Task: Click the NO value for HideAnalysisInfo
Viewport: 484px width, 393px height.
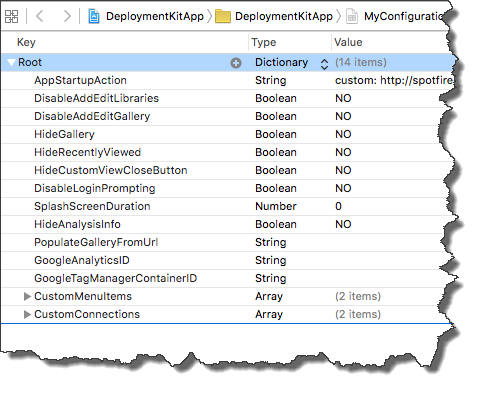Action: pos(343,224)
